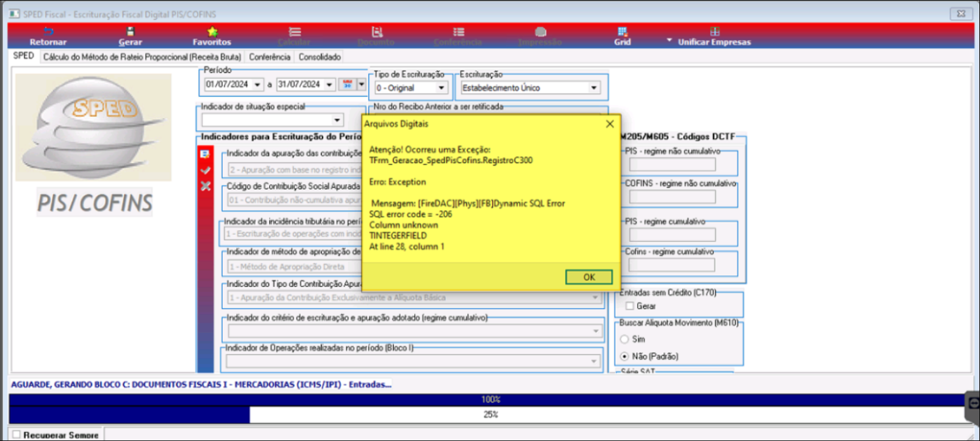Open the Grid toolbar icon
980x441 pixels.
[622, 32]
